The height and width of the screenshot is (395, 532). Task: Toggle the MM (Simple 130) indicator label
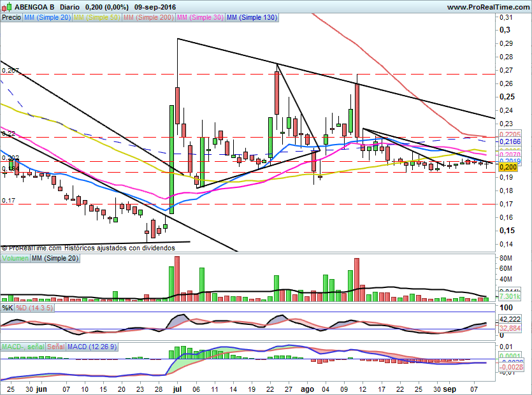click(252, 18)
